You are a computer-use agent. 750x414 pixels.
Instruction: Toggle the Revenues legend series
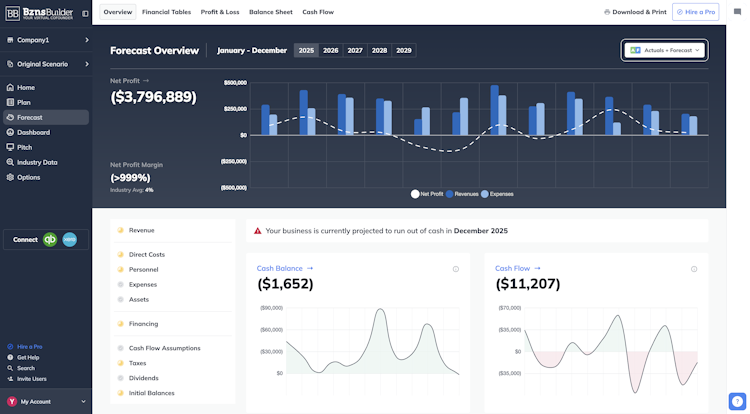(x=462, y=194)
